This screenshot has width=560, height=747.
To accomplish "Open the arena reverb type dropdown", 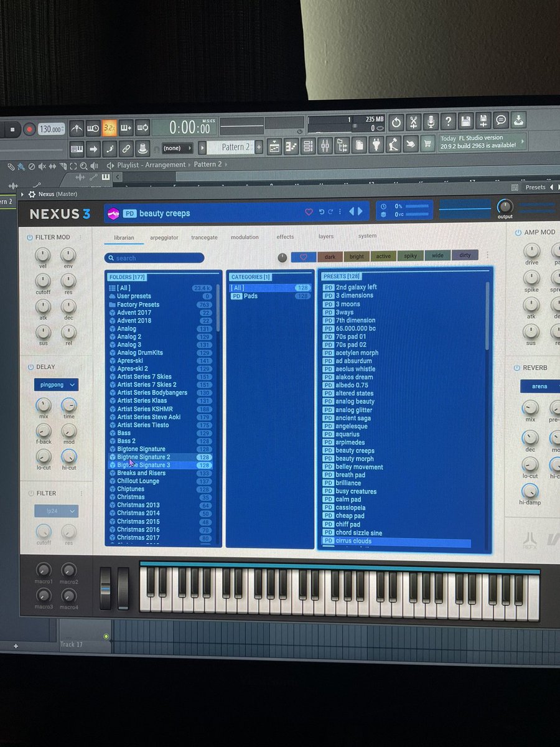I will [x=540, y=386].
